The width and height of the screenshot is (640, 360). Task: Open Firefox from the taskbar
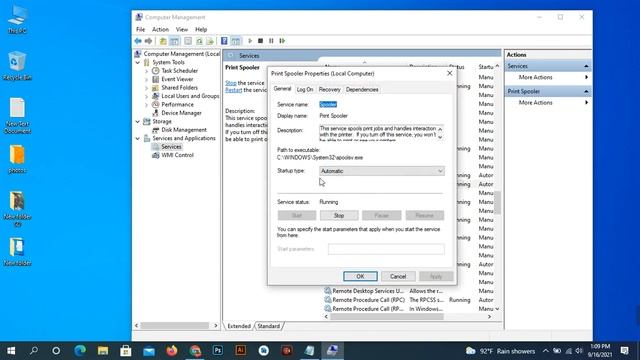coord(172,351)
